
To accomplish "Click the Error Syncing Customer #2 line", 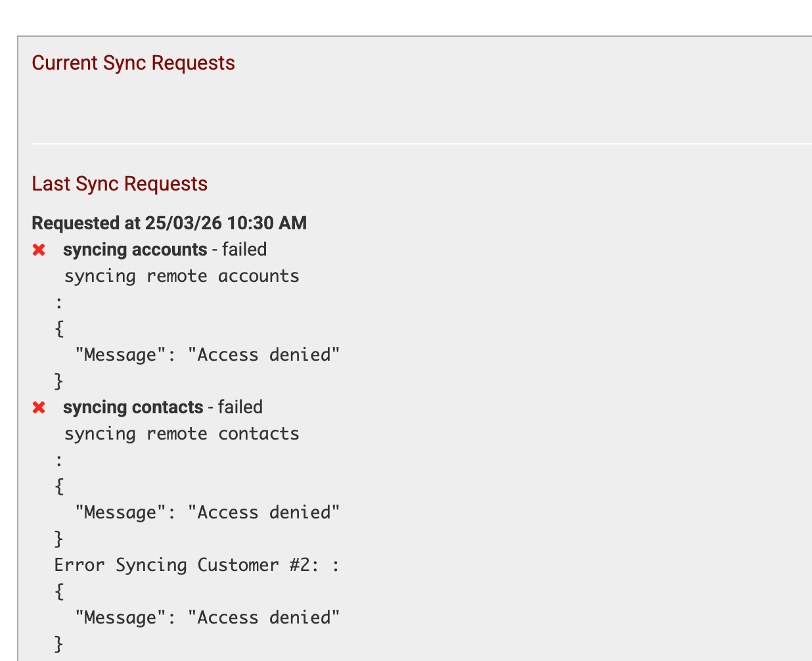I will click(x=196, y=565).
